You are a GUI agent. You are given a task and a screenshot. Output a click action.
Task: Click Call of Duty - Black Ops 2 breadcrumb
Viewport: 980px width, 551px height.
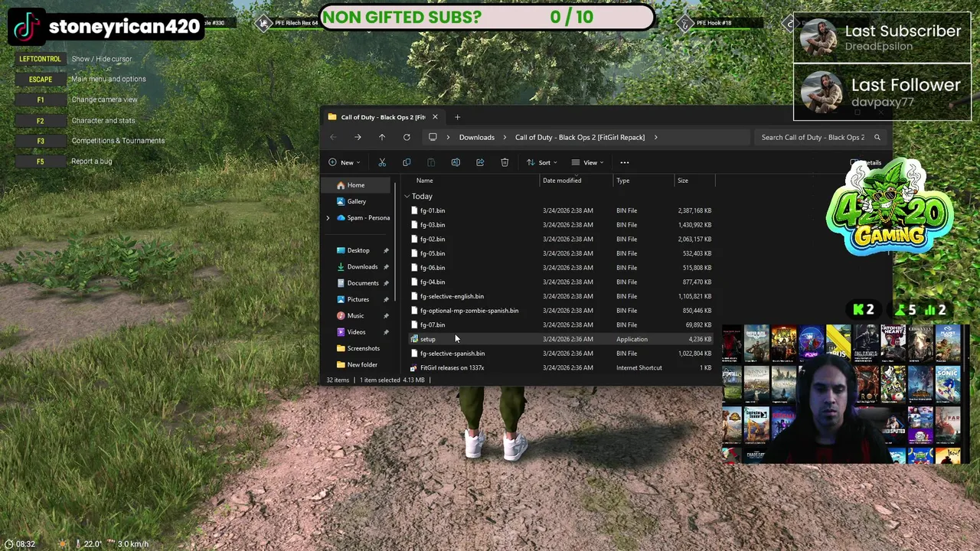click(580, 137)
